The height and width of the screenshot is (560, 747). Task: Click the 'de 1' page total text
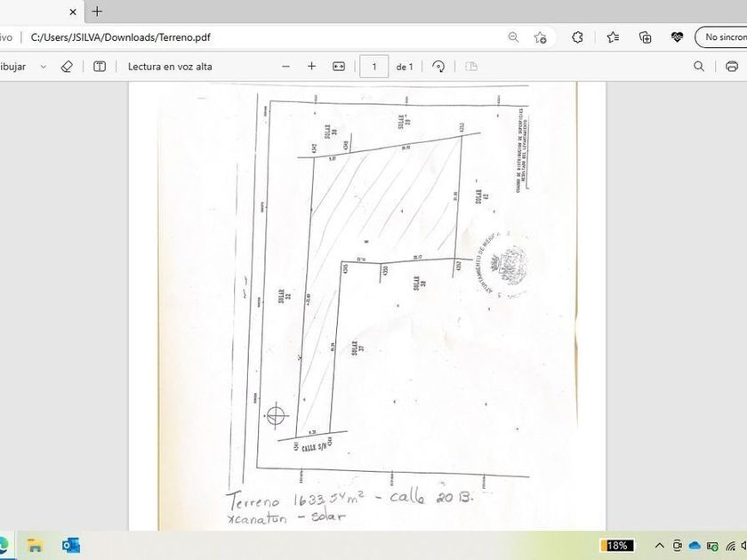[405, 67]
